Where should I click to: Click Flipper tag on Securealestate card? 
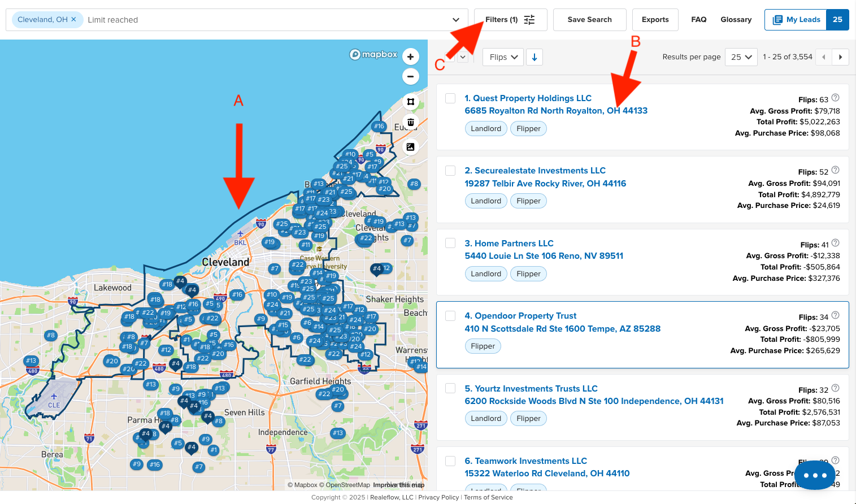click(528, 201)
